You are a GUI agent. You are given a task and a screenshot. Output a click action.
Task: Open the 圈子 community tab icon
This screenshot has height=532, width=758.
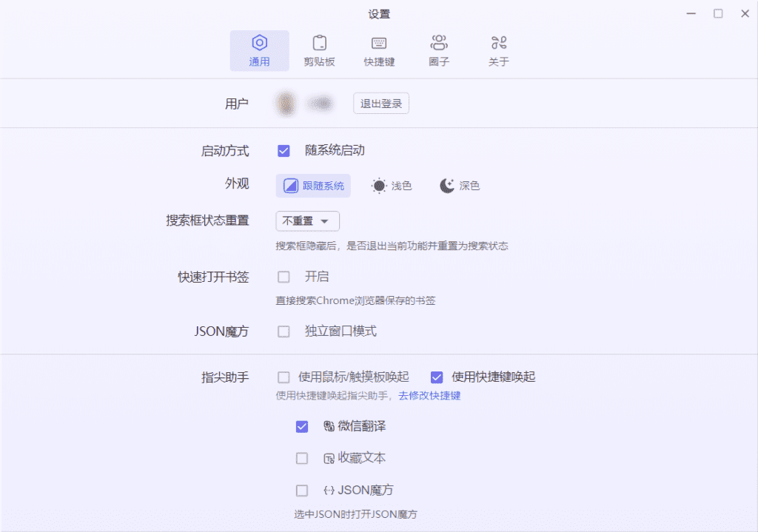[439, 43]
